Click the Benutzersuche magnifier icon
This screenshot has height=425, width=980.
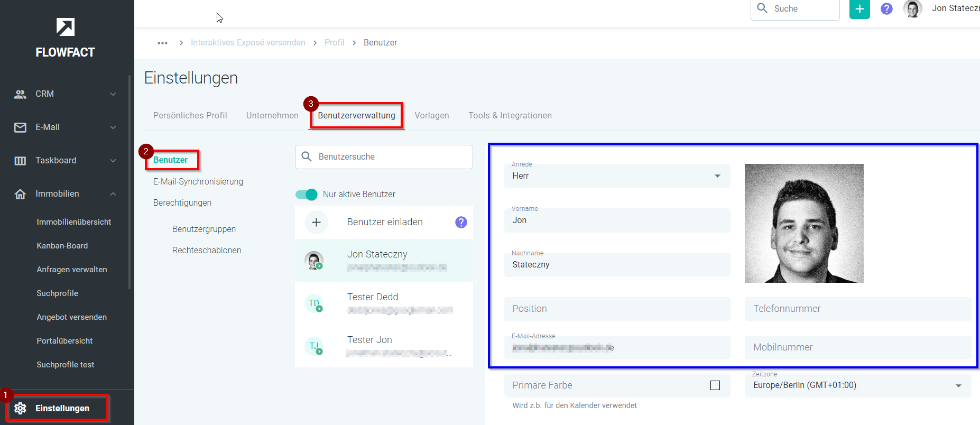tap(307, 156)
